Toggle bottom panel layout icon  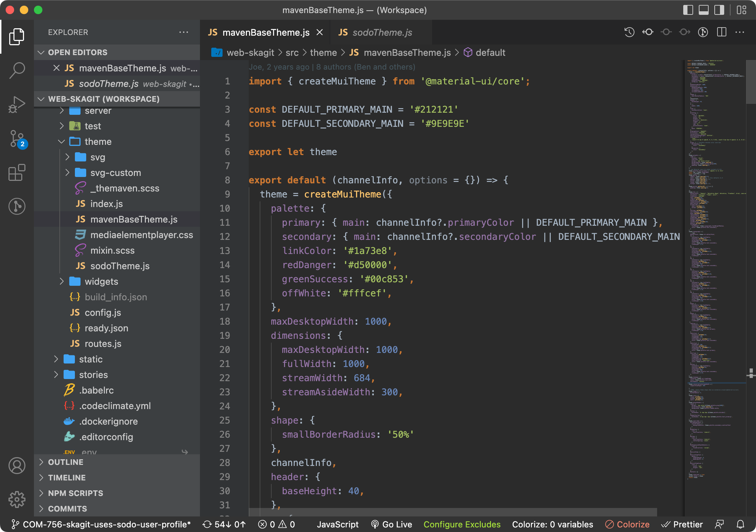tap(703, 10)
